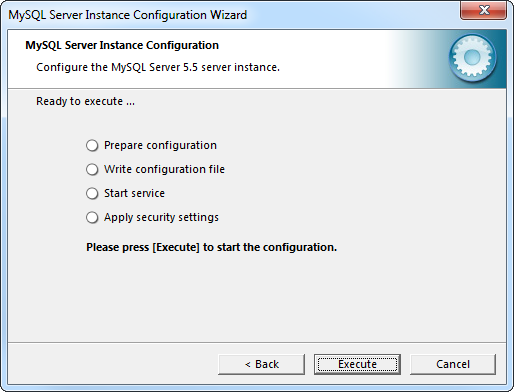
Task: Select the Write configuration file indicator
Action: coord(92,169)
